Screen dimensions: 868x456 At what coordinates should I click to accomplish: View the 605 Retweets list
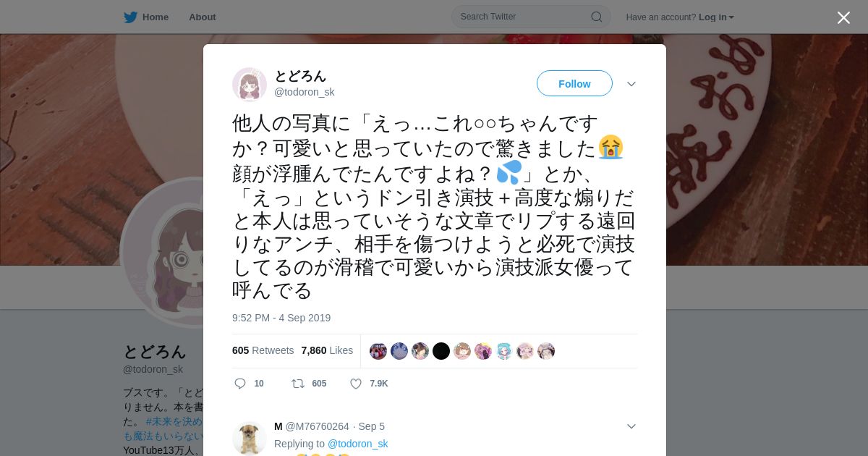263,350
